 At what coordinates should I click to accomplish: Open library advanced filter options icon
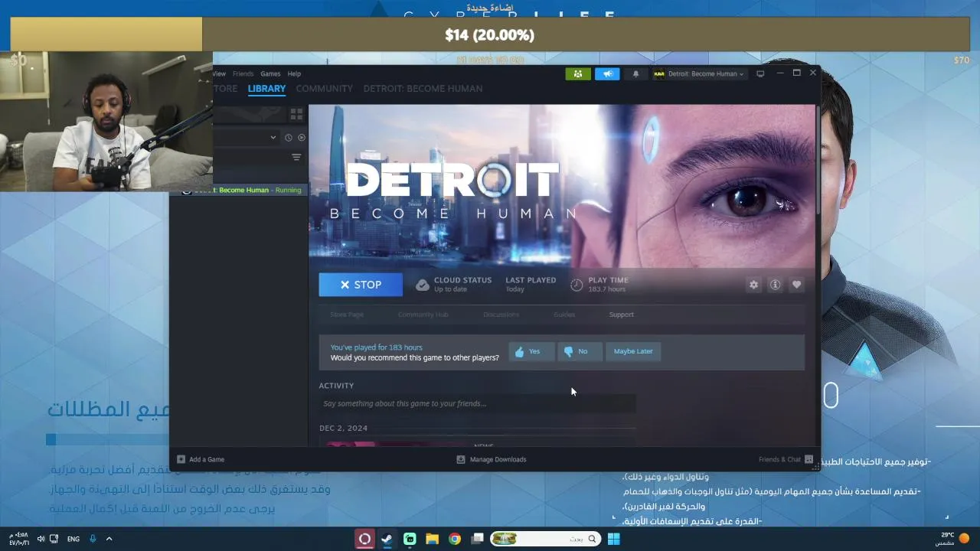click(x=296, y=157)
